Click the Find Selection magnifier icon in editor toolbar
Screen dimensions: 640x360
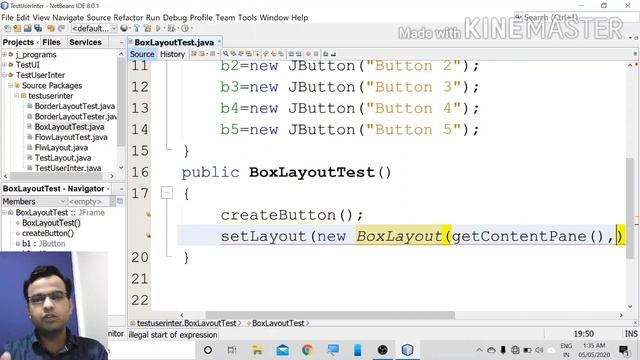point(226,53)
